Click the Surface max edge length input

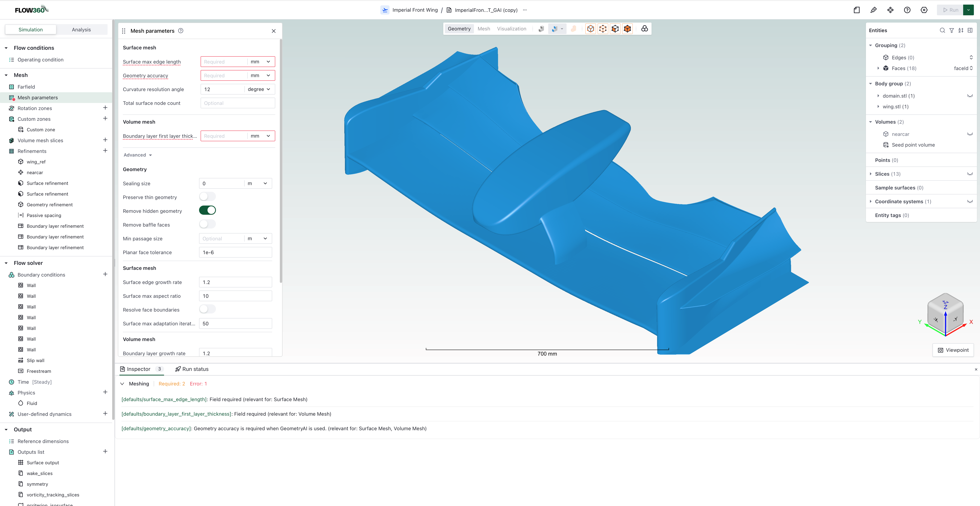[224, 62]
